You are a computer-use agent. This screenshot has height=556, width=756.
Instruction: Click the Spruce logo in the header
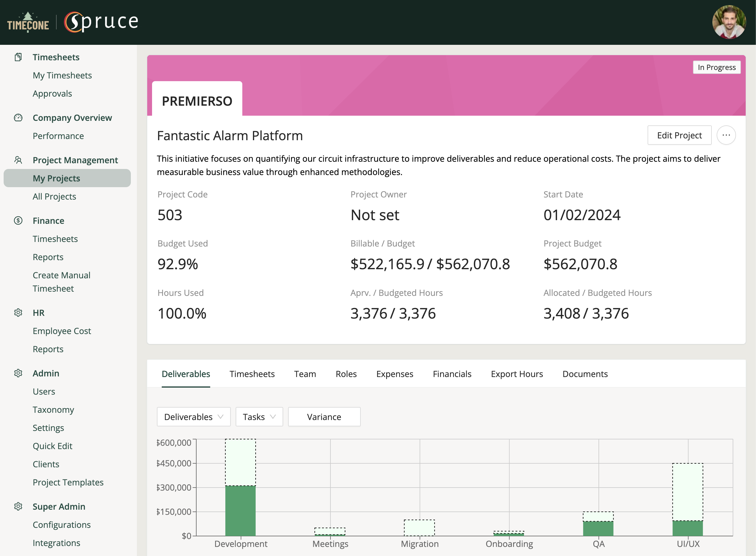click(x=100, y=21)
